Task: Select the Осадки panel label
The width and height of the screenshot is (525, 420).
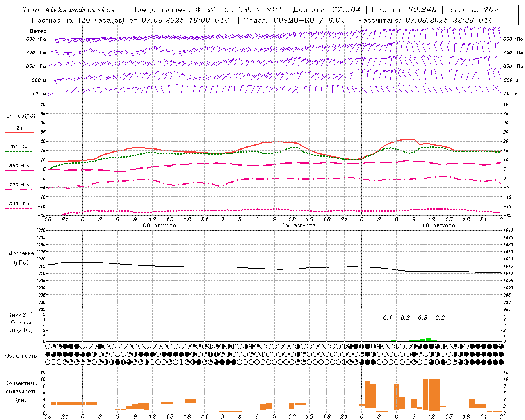Action: pyautogui.click(x=21, y=322)
